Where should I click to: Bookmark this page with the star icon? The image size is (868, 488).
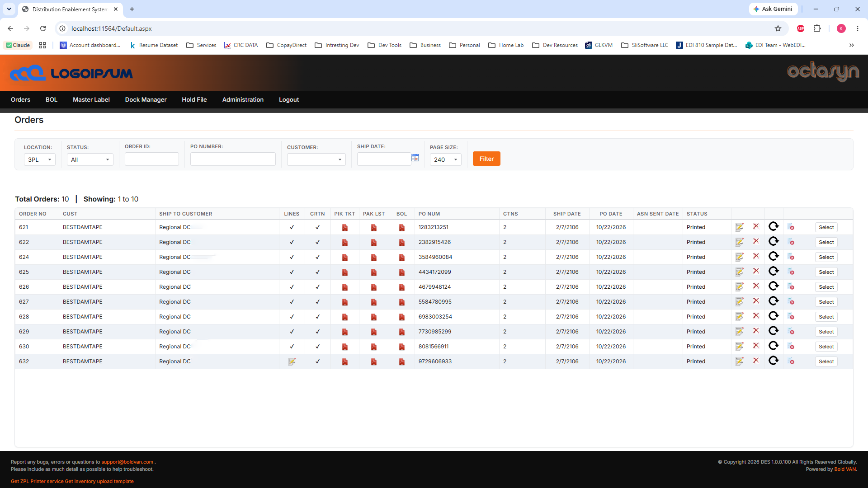(778, 28)
